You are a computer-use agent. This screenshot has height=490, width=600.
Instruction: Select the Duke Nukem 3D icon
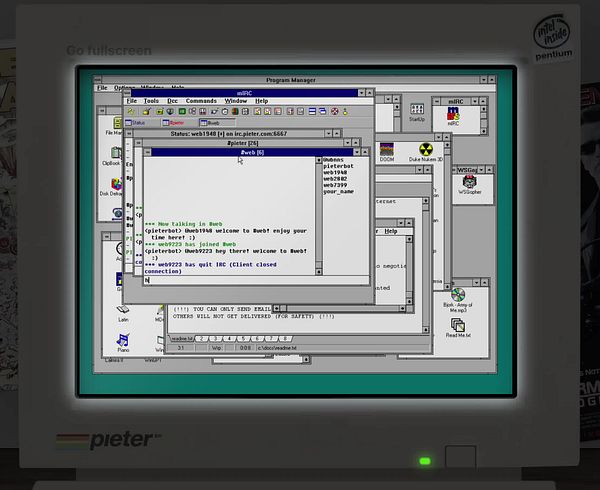(x=426, y=152)
